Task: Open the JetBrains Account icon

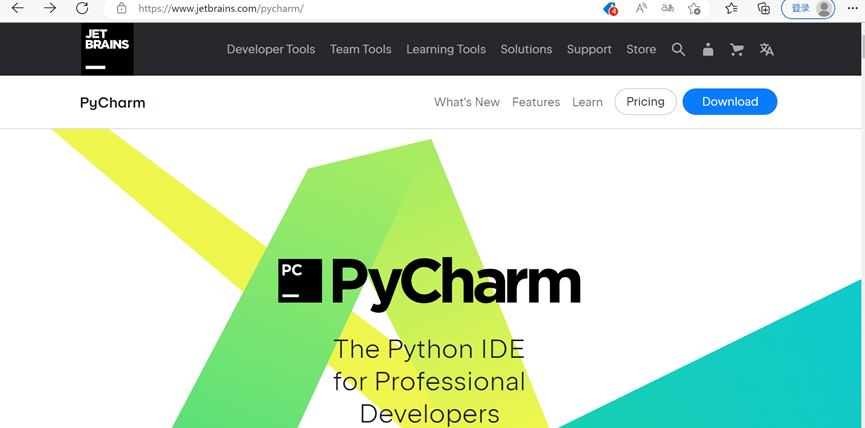Action: coord(708,50)
